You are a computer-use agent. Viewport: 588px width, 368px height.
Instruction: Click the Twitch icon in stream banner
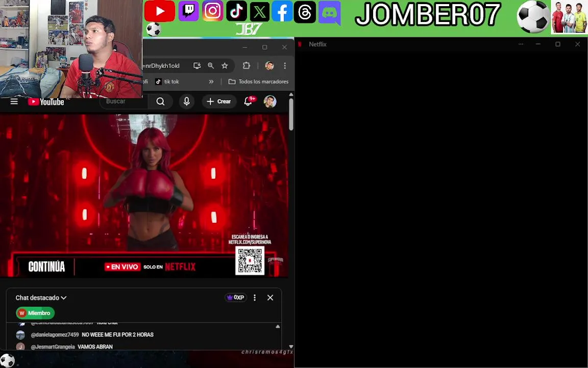(x=188, y=11)
